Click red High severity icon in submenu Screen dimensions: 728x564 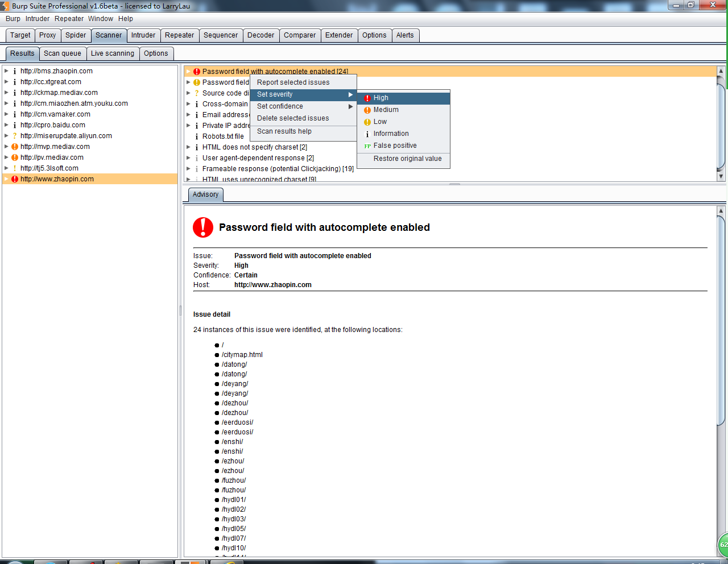(367, 98)
